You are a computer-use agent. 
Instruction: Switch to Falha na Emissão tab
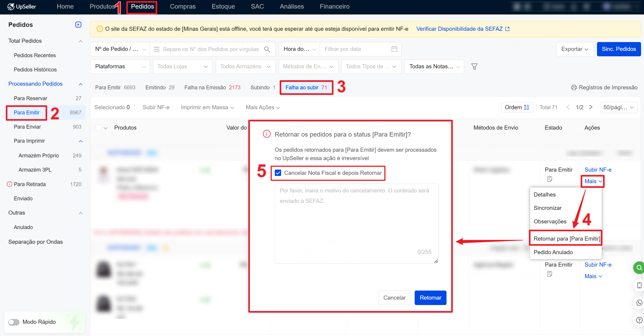pyautogui.click(x=212, y=88)
